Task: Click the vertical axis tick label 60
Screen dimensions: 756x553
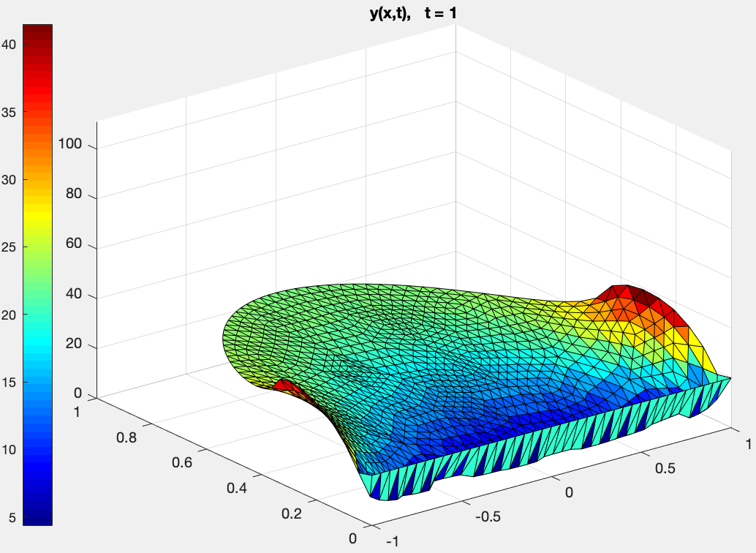Action: (74, 244)
